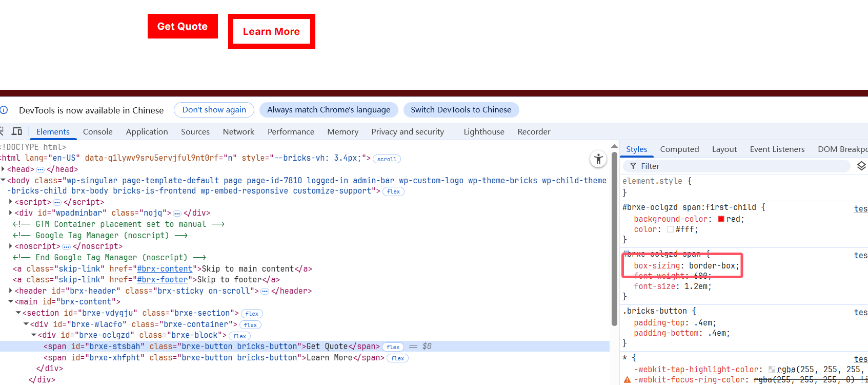
Task: Click the info icon beside DevTools notice
Action: coord(4,110)
